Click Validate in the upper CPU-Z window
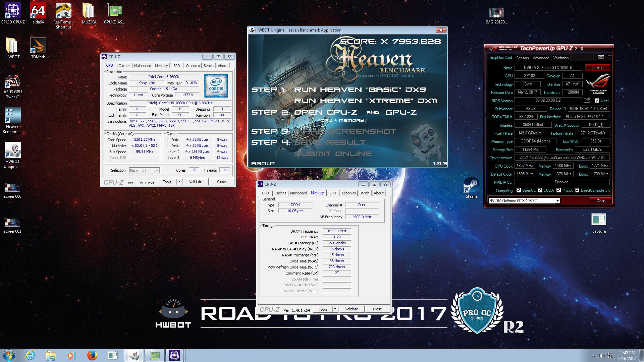The width and height of the screenshot is (644, 362). [196, 182]
